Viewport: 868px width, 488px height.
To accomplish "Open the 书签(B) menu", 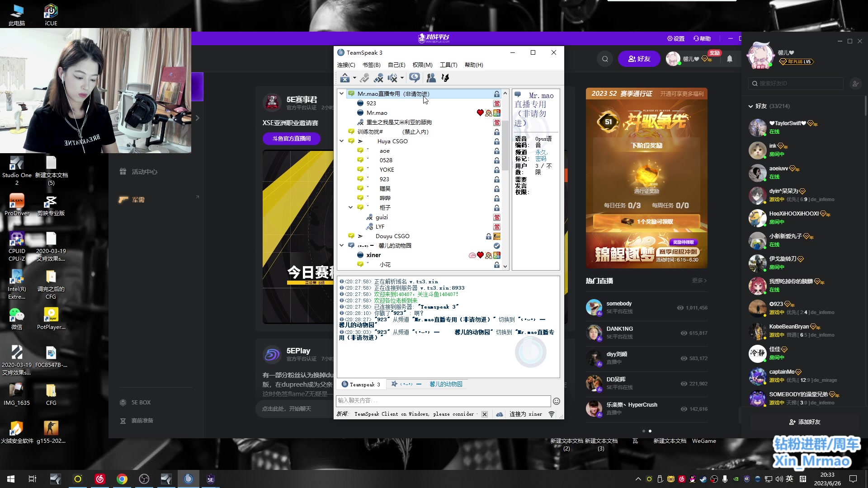I will [371, 65].
